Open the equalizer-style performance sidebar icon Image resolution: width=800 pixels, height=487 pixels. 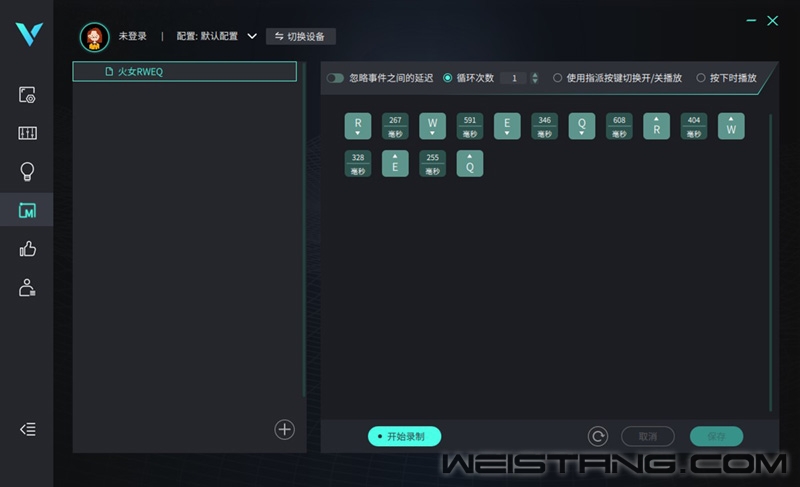[x=27, y=134]
